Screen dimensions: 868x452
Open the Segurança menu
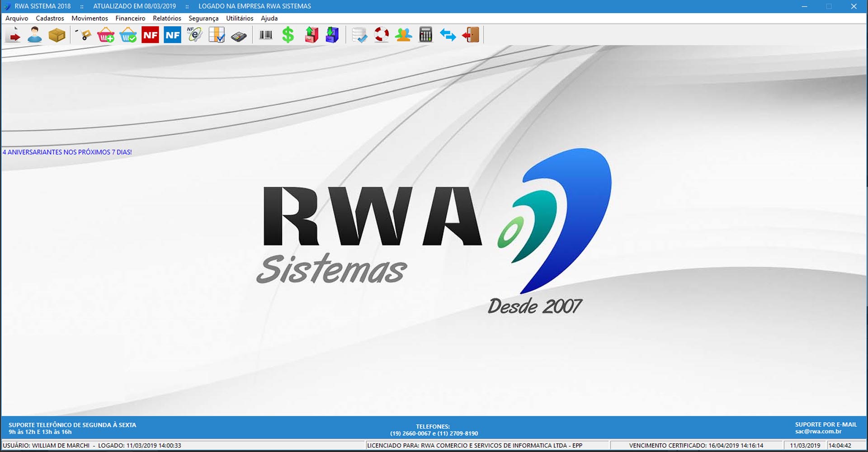pyautogui.click(x=203, y=19)
